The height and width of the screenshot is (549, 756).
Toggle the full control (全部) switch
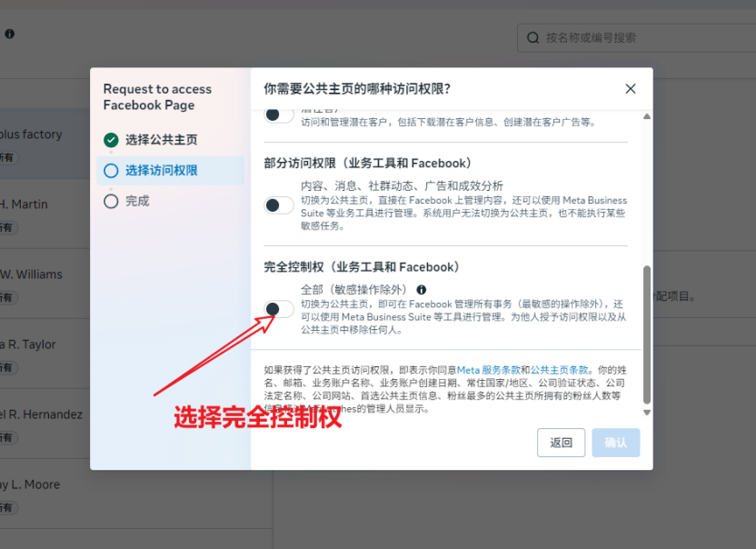click(279, 309)
